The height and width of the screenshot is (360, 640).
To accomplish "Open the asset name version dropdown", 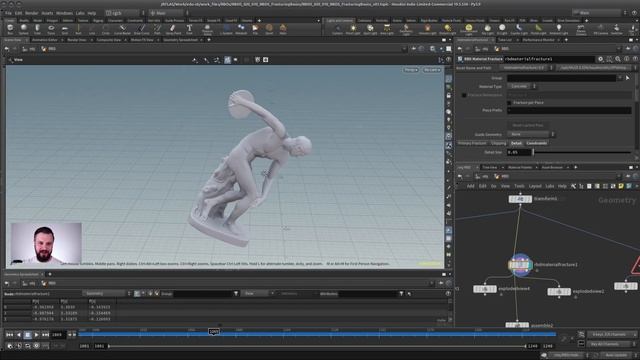I will [526, 68].
